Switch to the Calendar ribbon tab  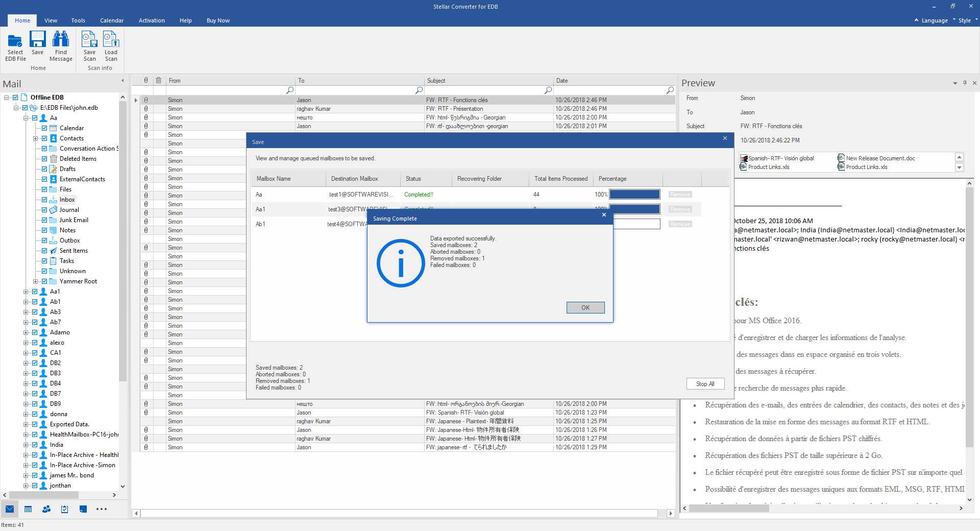click(112, 20)
